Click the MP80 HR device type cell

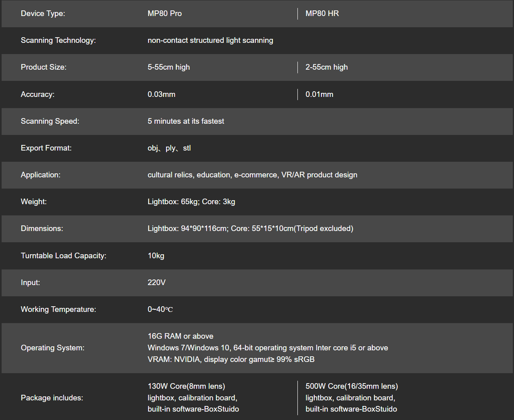[322, 14]
